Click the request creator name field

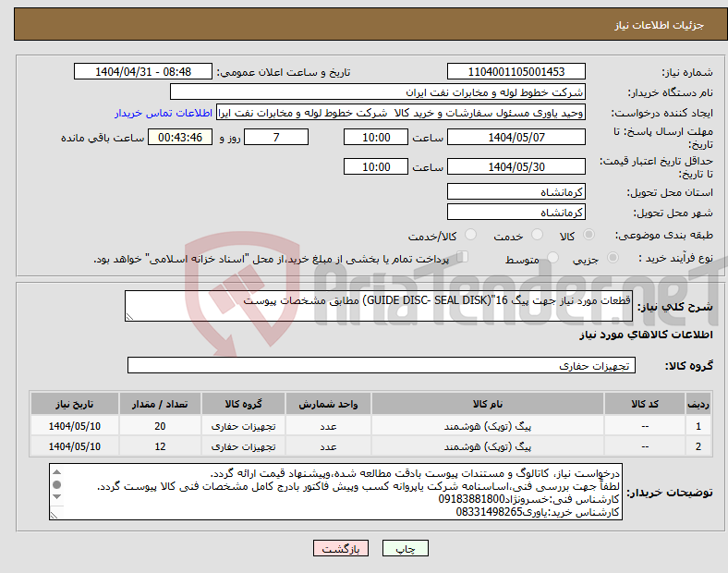point(401,113)
